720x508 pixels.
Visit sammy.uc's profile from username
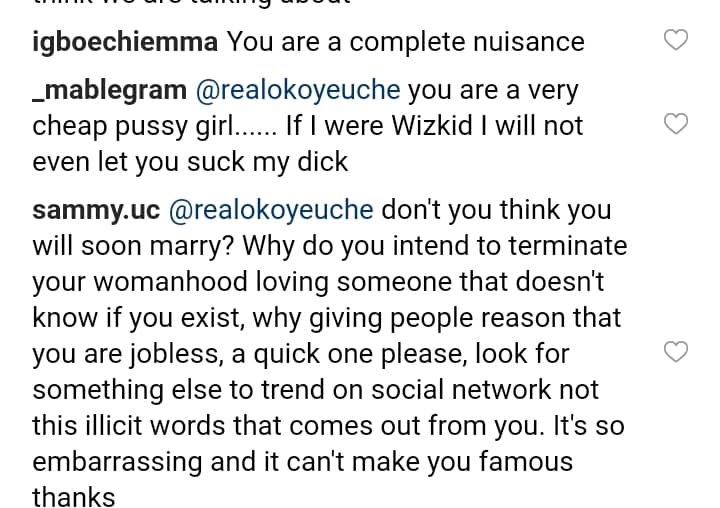[x=97, y=211]
